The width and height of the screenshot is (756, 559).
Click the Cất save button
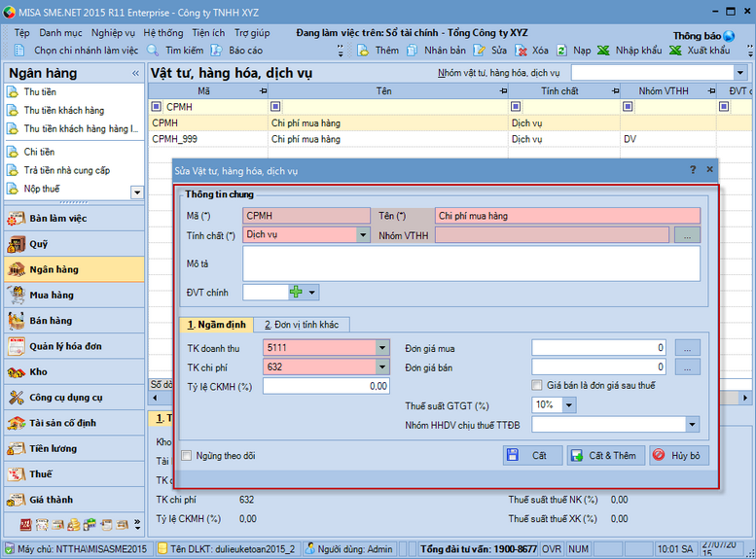point(532,455)
